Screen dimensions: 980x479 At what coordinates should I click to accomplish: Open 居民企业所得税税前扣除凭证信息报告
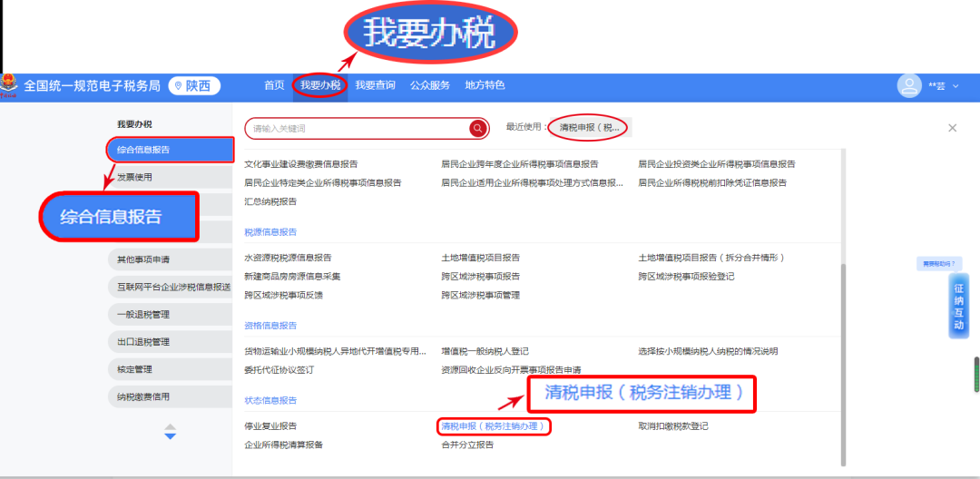(x=712, y=183)
